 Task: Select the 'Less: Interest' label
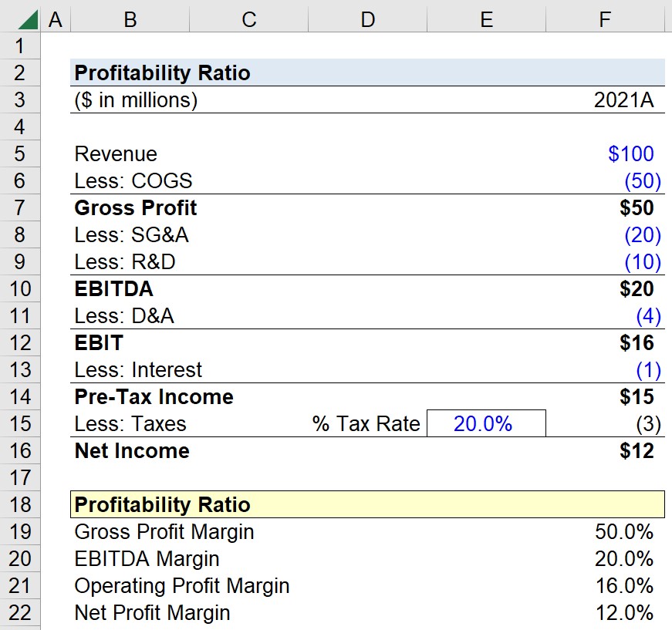[138, 369]
